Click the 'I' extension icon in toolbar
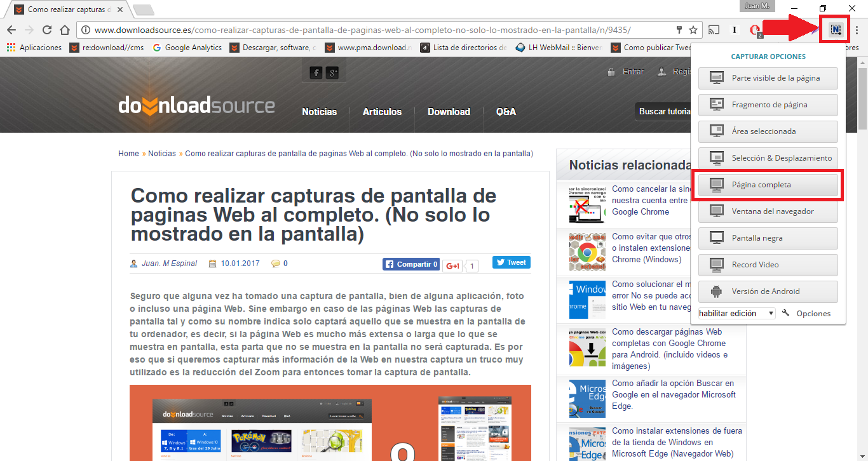868x461 pixels. 735,30
